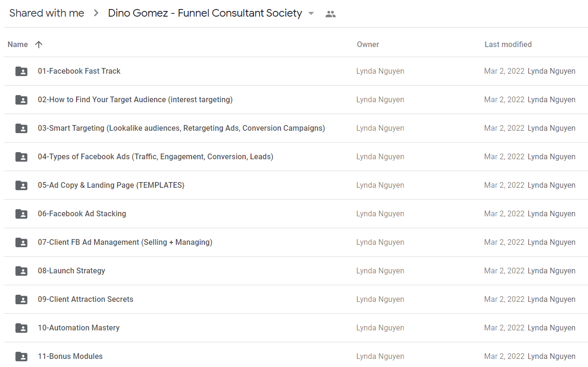Screen dimensions: 588x367
Task: Click owner Lynda Nguyen in 06-Facebook Ad Stacking row
Action: [380, 213]
